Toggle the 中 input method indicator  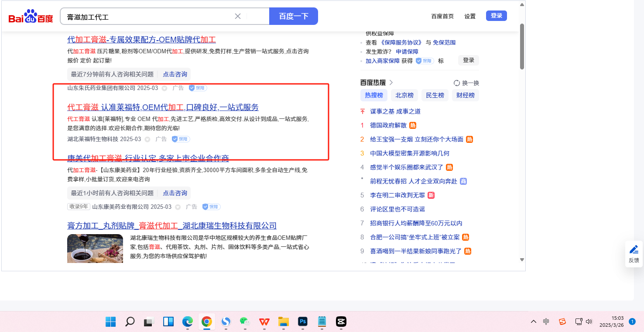546,322
